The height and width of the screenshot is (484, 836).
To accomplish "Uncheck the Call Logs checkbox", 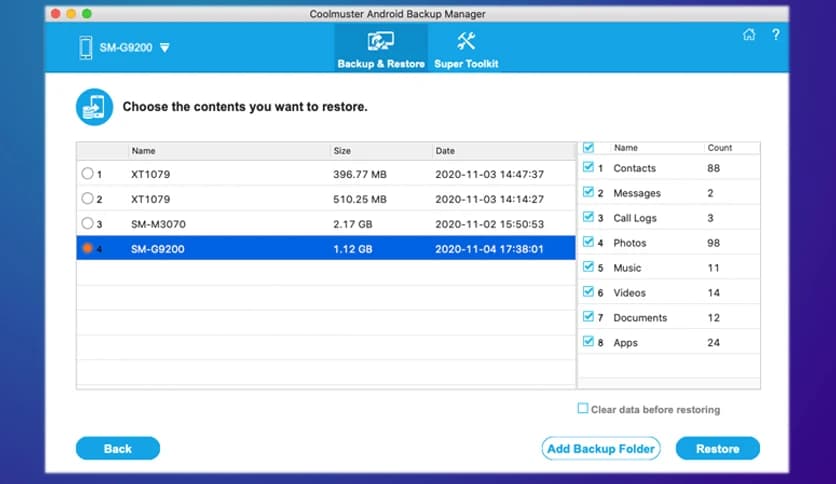I will coord(588,216).
